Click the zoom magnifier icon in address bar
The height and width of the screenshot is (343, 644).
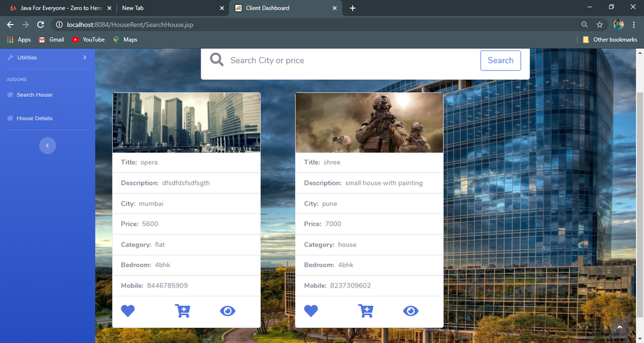point(584,24)
